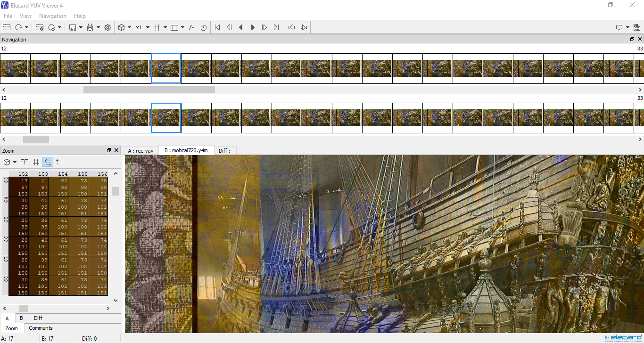
Task: Select the A tab in Zoom panel
Action: (x=7, y=318)
